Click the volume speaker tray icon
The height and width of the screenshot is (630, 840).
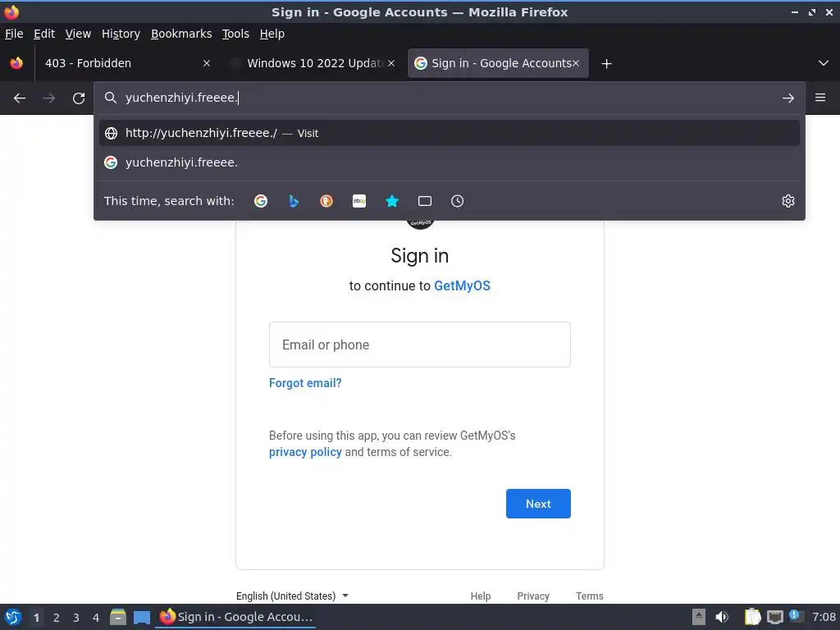pyautogui.click(x=722, y=617)
